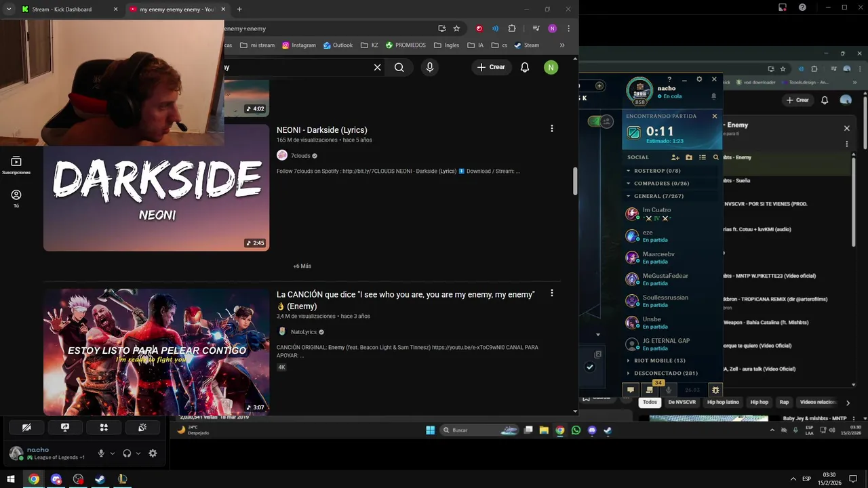Open the DARKSIDE NEONI video thumbnail
Image resolution: width=868 pixels, height=488 pixels.
(156, 188)
